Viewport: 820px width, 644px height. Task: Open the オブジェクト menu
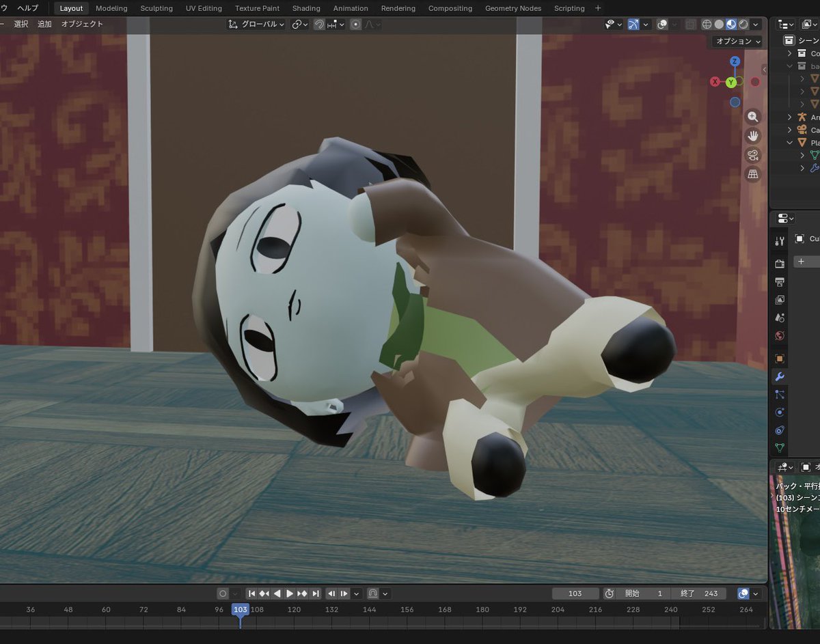coord(82,24)
